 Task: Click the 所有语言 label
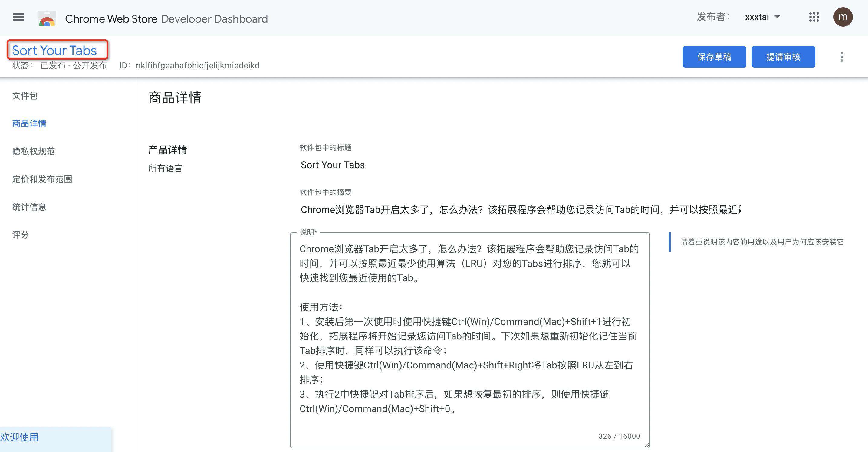coord(165,169)
